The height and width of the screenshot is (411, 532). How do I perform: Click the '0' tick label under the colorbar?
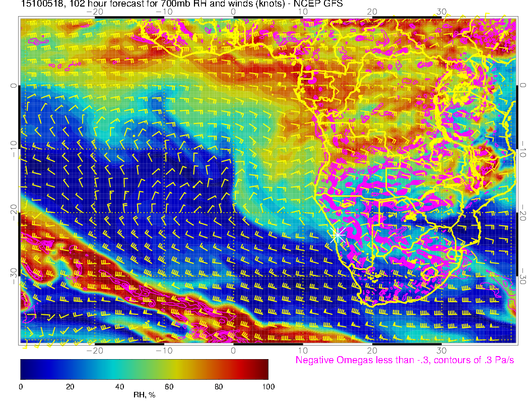[21, 387]
